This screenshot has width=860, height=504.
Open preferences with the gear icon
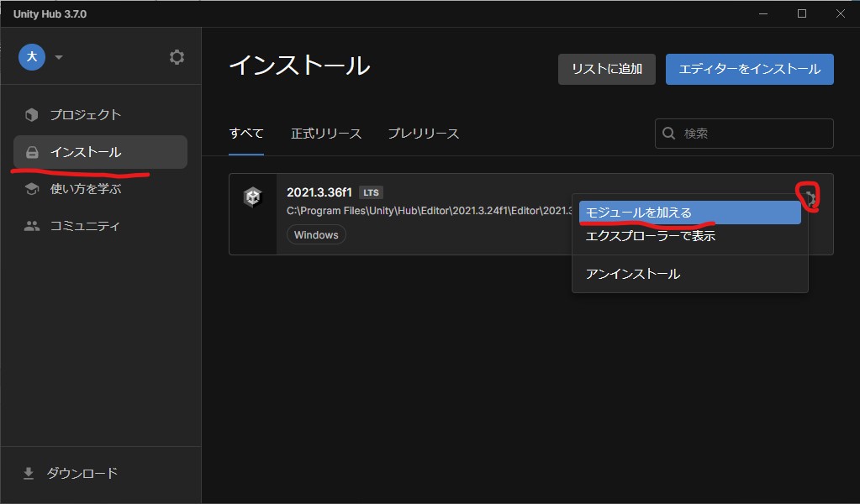pyautogui.click(x=177, y=57)
